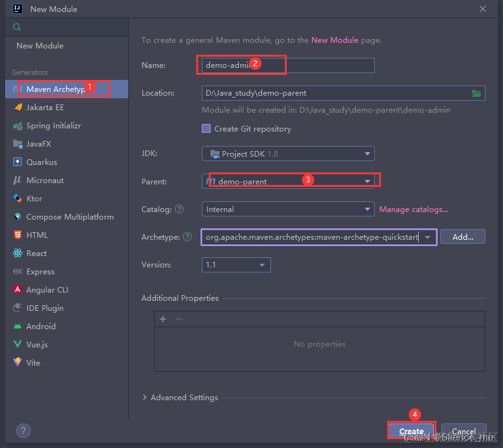Click into the Name field
Viewport: 503px width, 448px height.
tap(288, 65)
